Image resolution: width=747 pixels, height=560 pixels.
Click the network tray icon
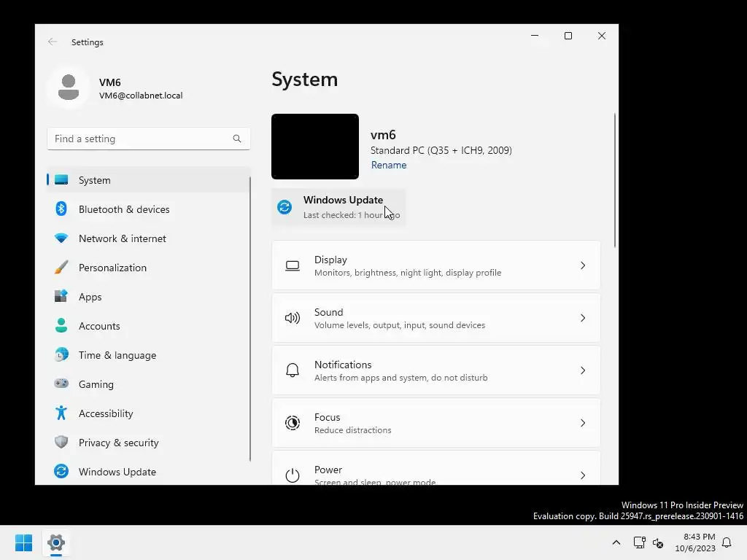[x=639, y=542]
